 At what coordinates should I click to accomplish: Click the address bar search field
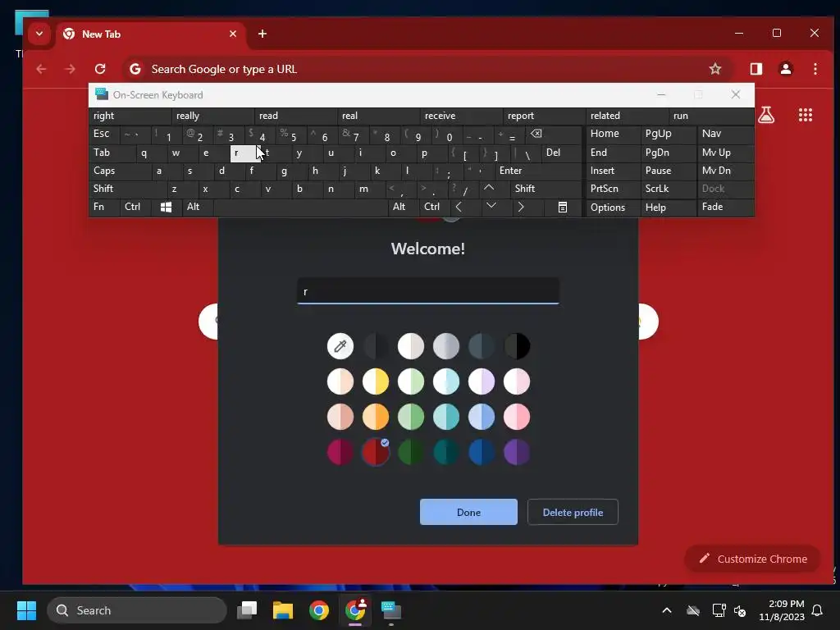click(x=426, y=69)
